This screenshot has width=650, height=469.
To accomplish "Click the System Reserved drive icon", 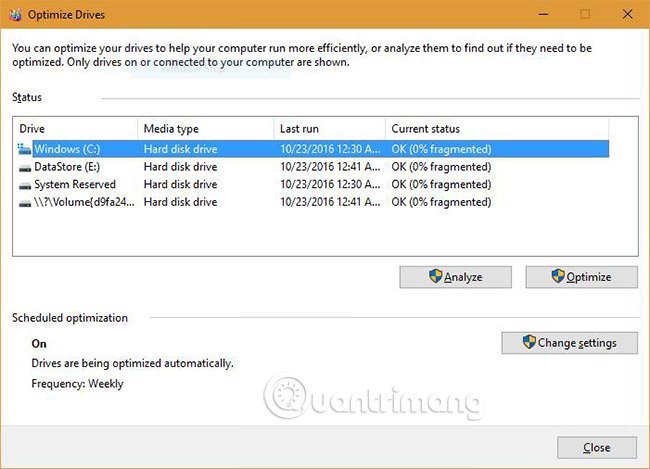I will (x=25, y=185).
